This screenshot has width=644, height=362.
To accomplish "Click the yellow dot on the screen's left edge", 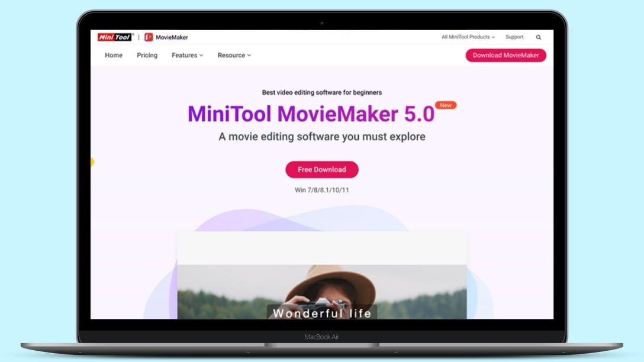I will pos(92,161).
